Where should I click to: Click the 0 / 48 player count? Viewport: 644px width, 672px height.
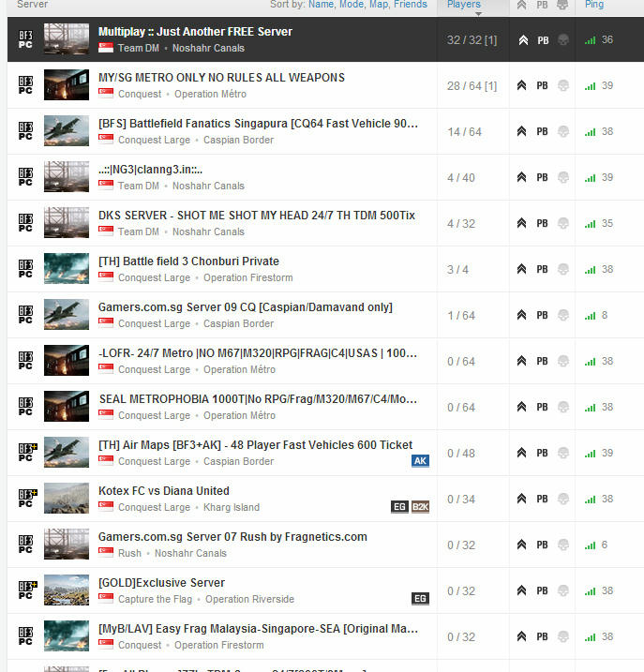click(461, 453)
